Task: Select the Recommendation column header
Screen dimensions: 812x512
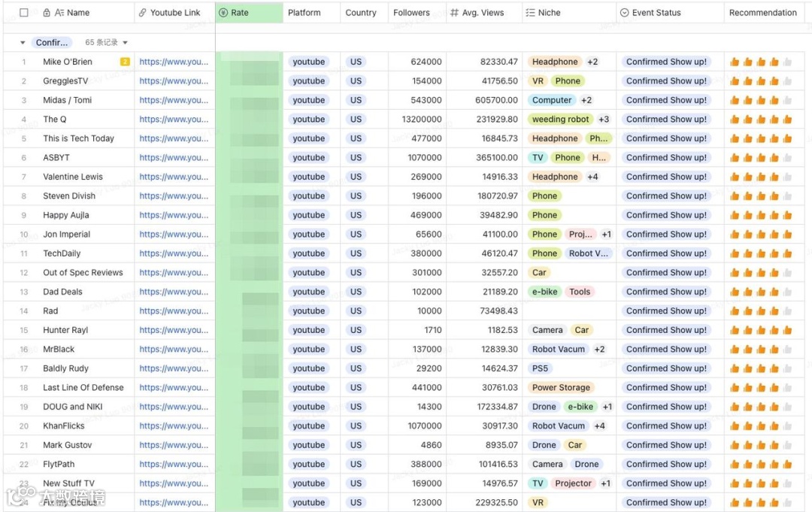Action: [763, 13]
